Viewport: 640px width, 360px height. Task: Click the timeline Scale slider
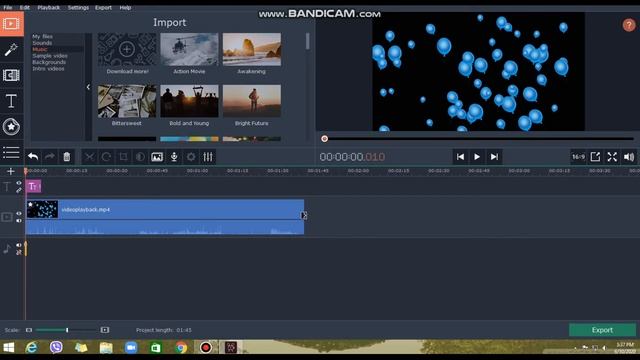tap(67, 330)
